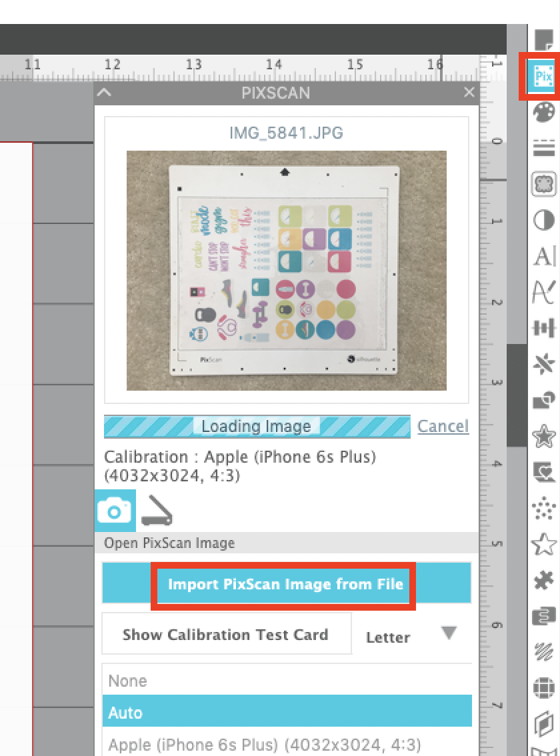Open the nesting layout panel icon

(x=543, y=616)
